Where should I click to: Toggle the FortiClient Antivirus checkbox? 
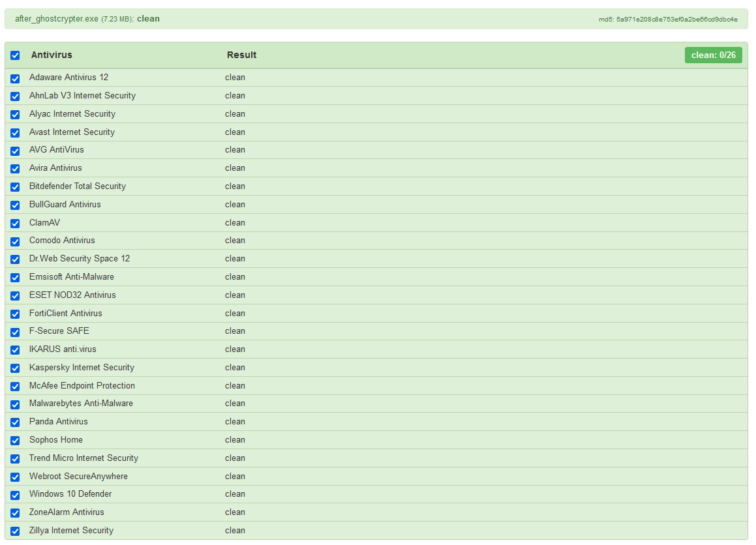(x=15, y=314)
